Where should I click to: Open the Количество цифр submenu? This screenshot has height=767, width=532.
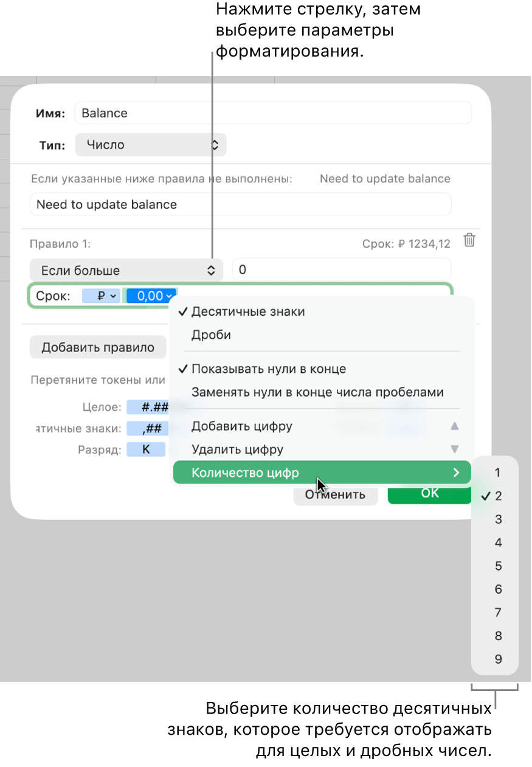pyautogui.click(x=322, y=473)
